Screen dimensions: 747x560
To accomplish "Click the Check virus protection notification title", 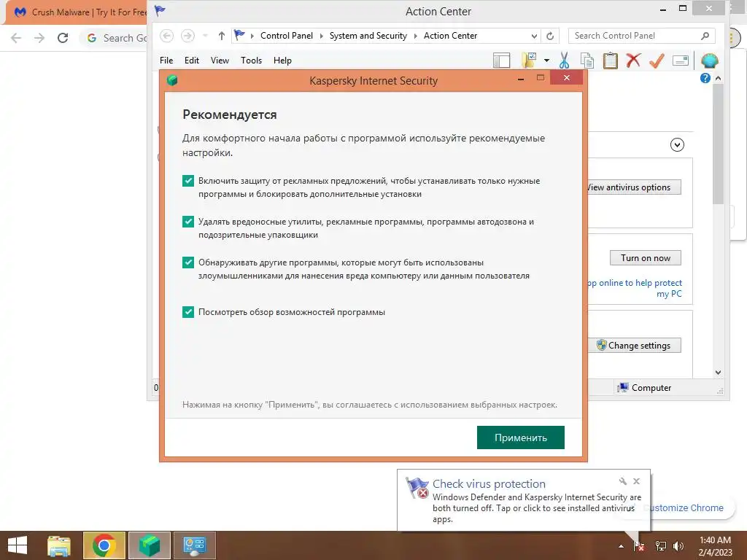I will [x=489, y=484].
